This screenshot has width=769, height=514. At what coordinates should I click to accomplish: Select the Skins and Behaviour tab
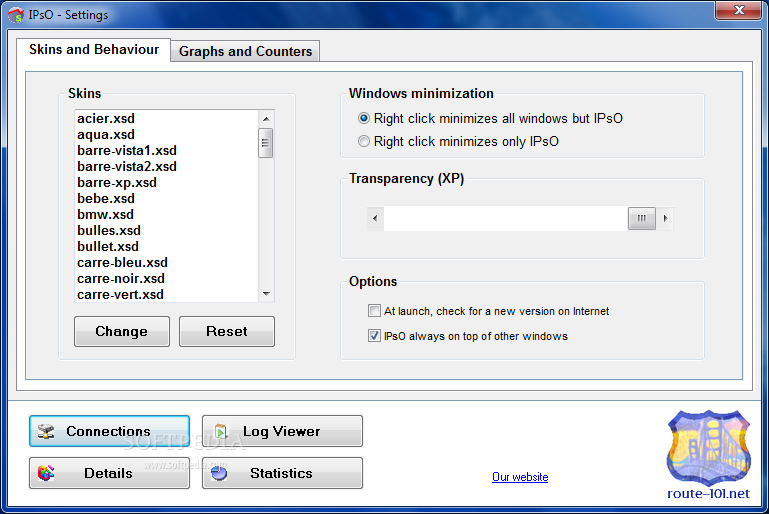coord(94,50)
